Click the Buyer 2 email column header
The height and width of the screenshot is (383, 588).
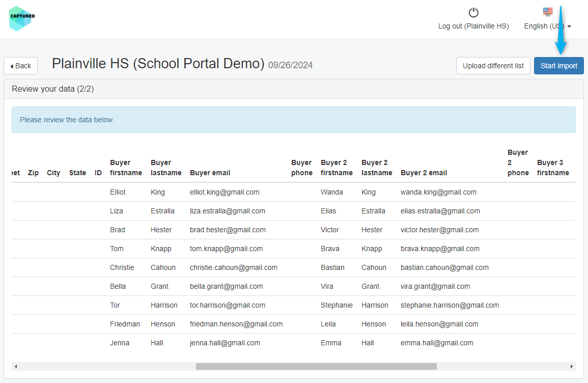coord(424,173)
